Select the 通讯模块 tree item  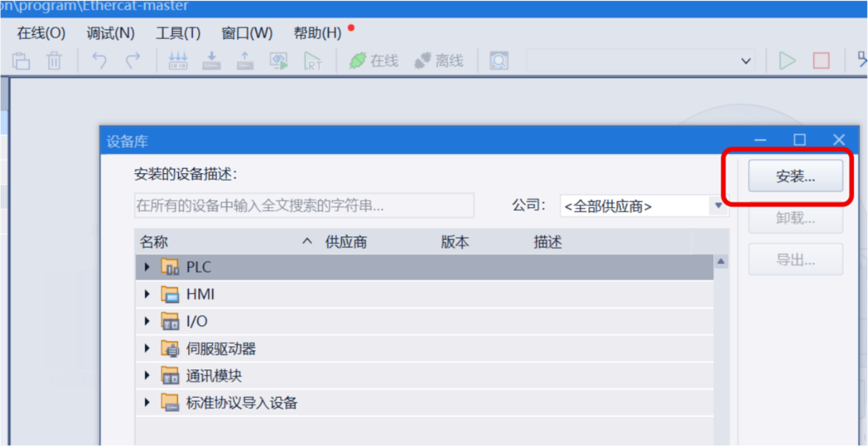214,375
